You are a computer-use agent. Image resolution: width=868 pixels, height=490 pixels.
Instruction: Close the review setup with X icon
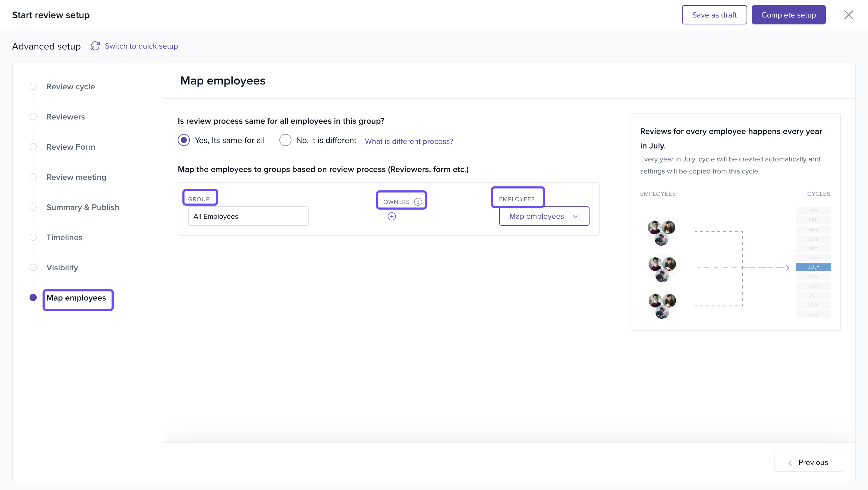coord(848,15)
